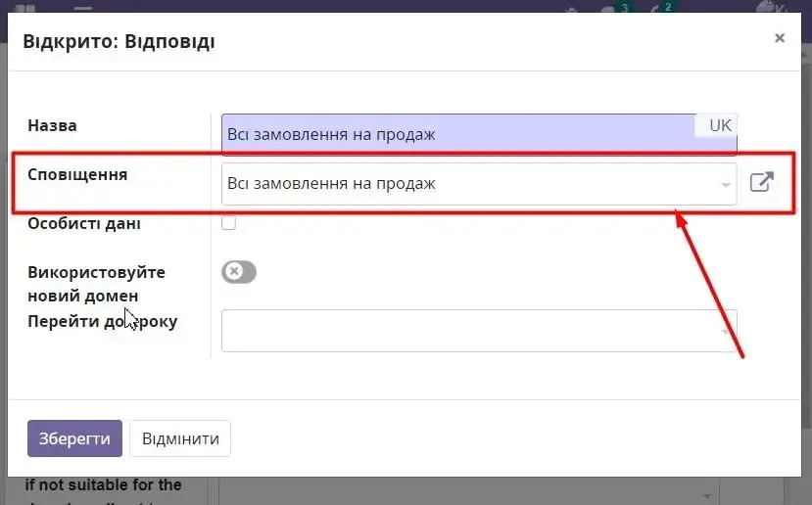The height and width of the screenshot is (505, 812).
Task: Enable the Використовуйте новий домен toggle
Action: [238, 272]
